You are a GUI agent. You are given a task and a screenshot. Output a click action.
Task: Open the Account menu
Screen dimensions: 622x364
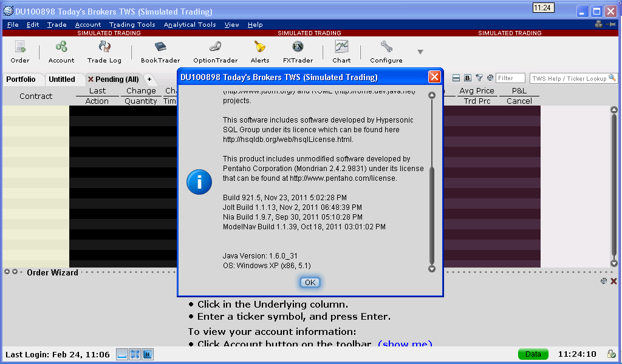pos(88,24)
